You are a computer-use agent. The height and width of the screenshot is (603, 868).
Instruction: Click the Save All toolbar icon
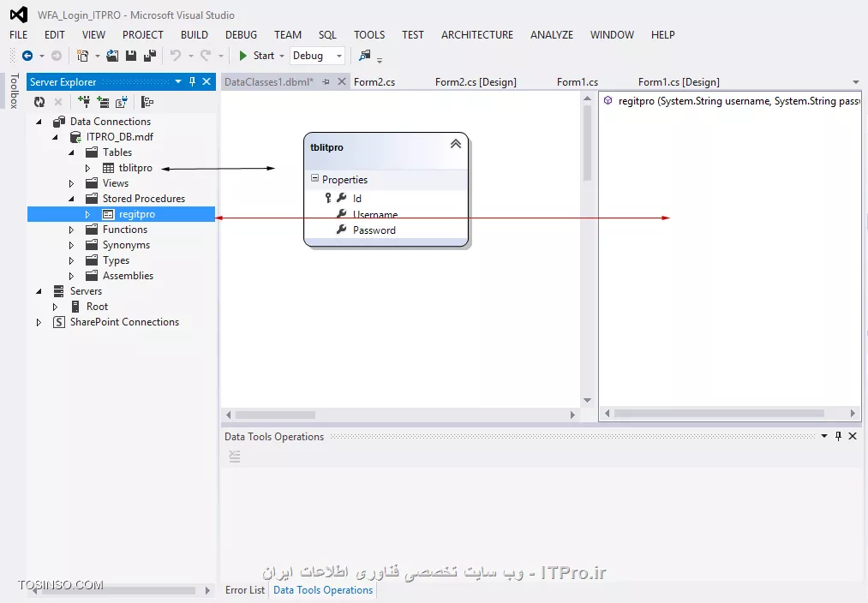pos(149,56)
